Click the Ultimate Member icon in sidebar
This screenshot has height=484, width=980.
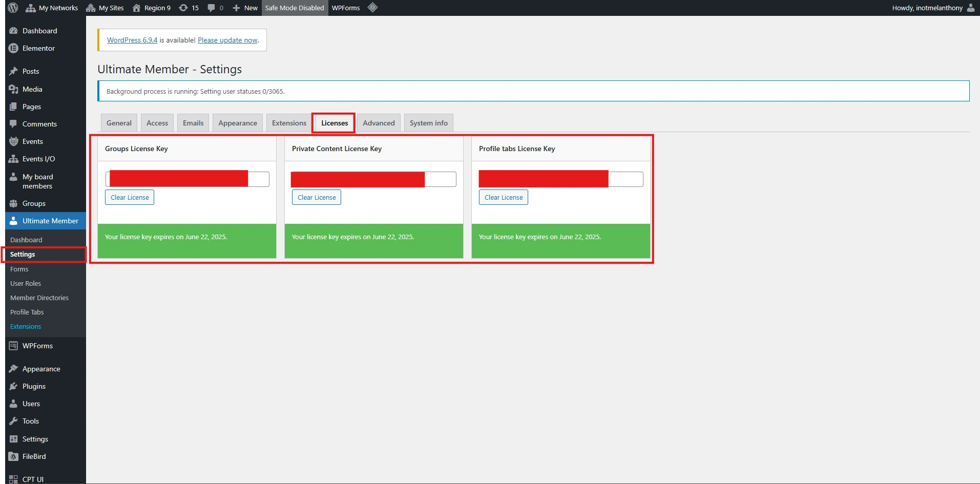tap(14, 221)
